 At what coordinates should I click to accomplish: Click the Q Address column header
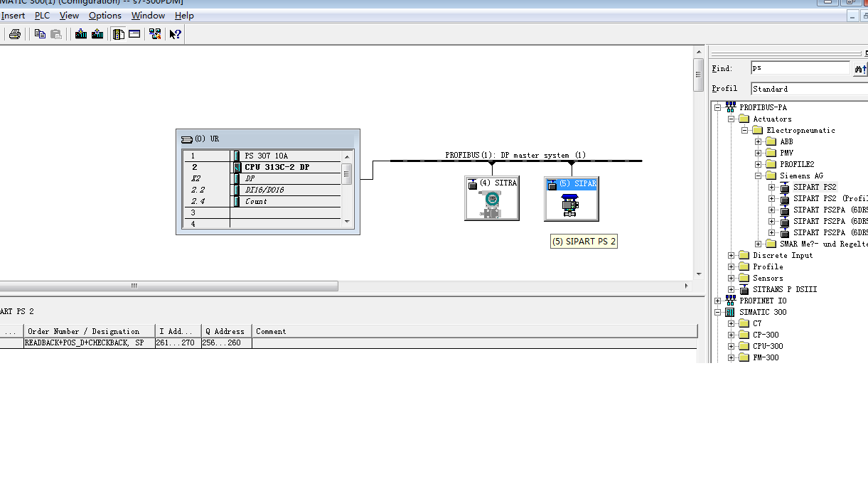click(x=226, y=331)
